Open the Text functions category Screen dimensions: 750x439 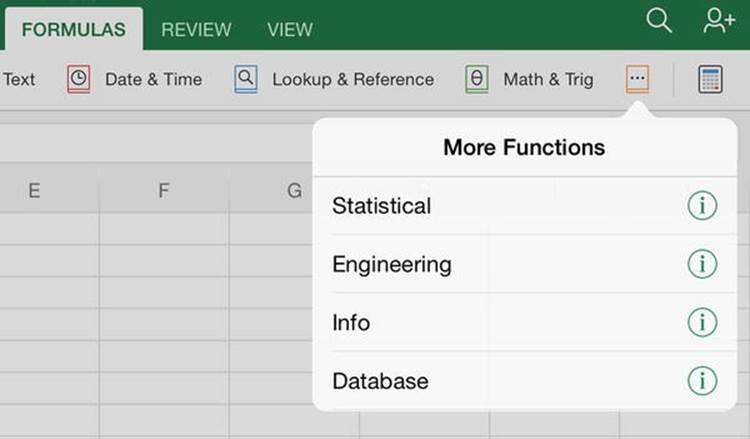(19, 79)
